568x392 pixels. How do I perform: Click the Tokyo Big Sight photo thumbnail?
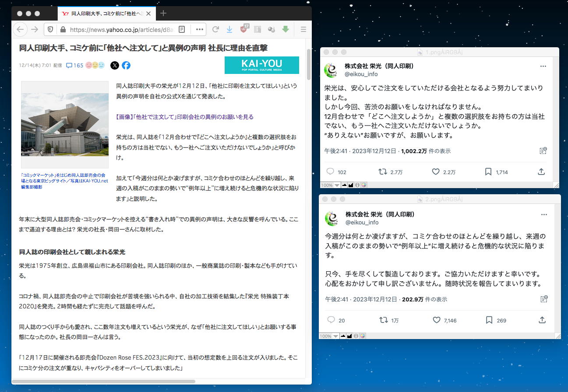65,125
